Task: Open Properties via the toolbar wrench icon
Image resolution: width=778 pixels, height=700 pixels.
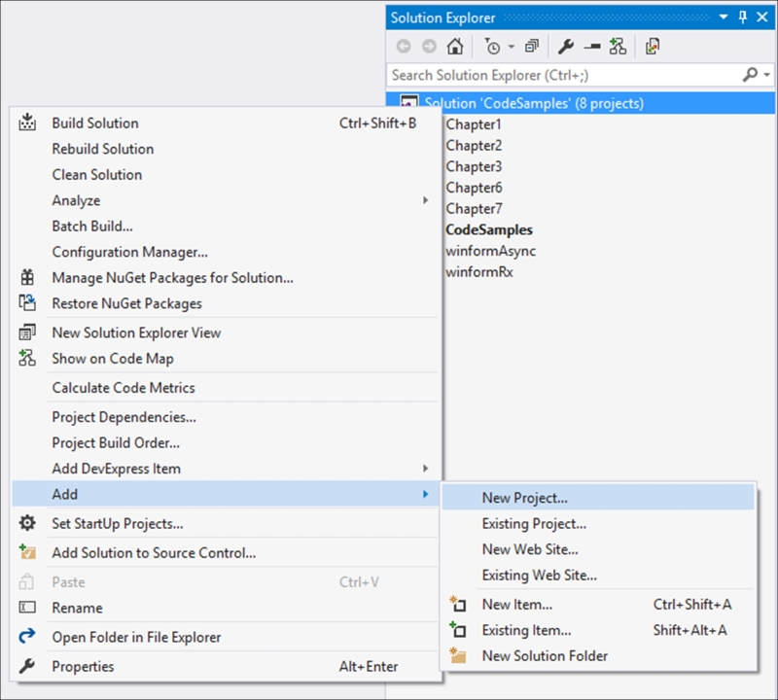Action: click(x=566, y=47)
